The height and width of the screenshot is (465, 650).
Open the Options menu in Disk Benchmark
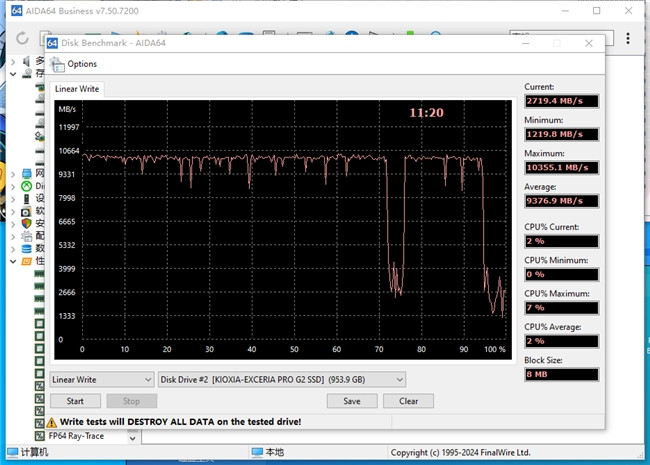tap(81, 64)
